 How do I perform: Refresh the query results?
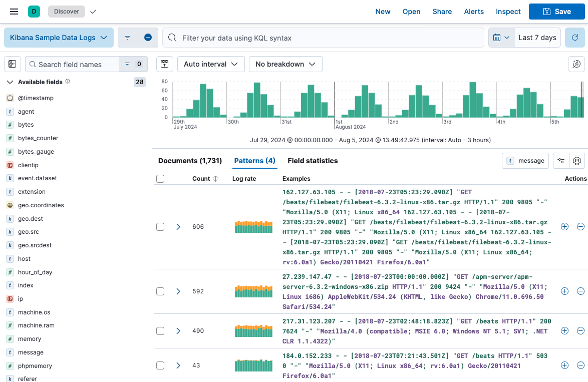pos(575,38)
